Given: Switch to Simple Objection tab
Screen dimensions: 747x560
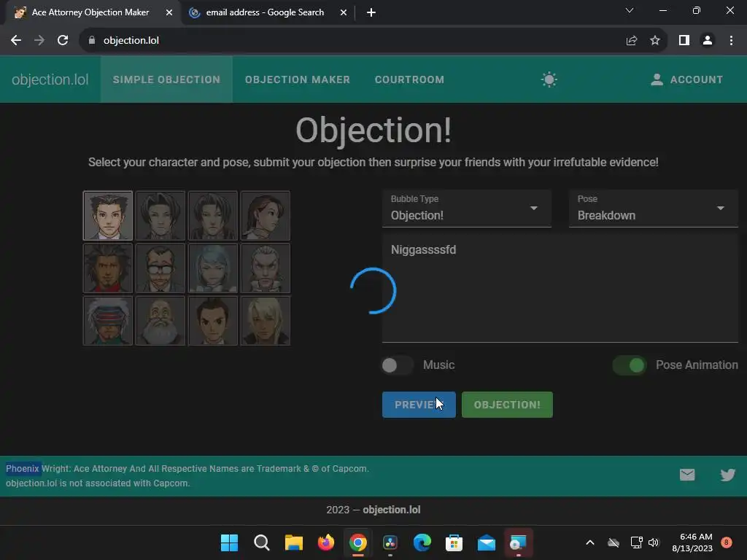Looking at the screenshot, I should tap(166, 79).
